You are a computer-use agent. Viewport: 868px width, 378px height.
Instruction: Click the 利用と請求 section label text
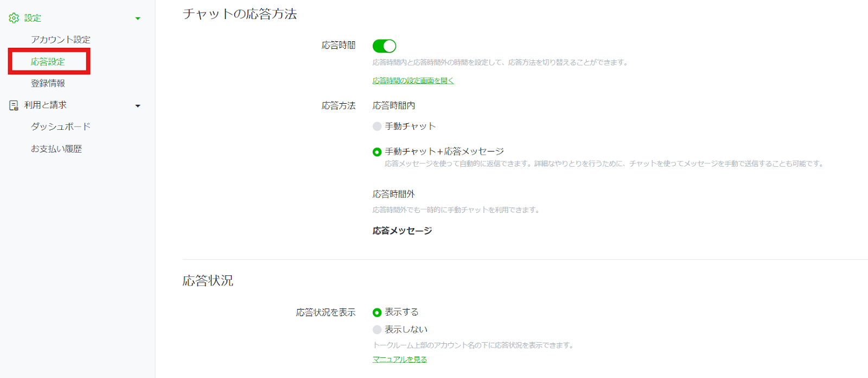click(x=46, y=105)
